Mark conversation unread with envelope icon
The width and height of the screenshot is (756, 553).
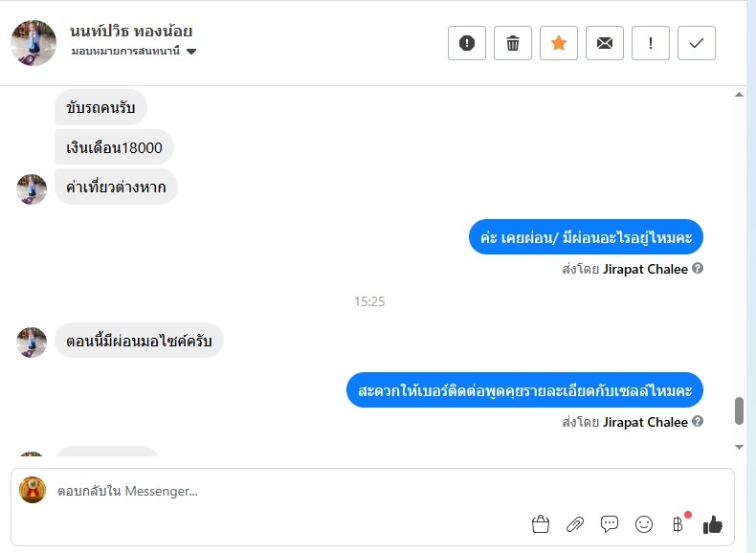pos(605,43)
